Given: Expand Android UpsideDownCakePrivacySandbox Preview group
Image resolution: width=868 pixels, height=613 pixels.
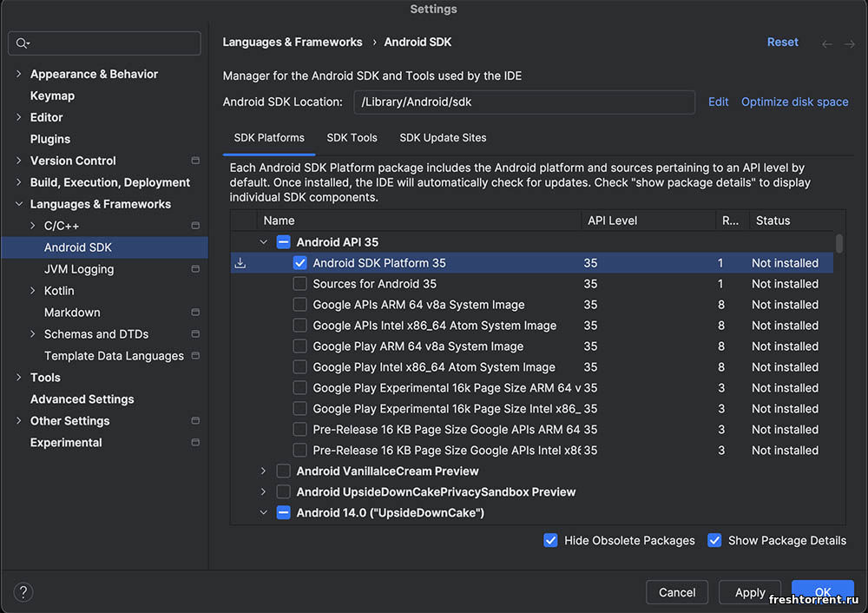Looking at the screenshot, I should [264, 492].
